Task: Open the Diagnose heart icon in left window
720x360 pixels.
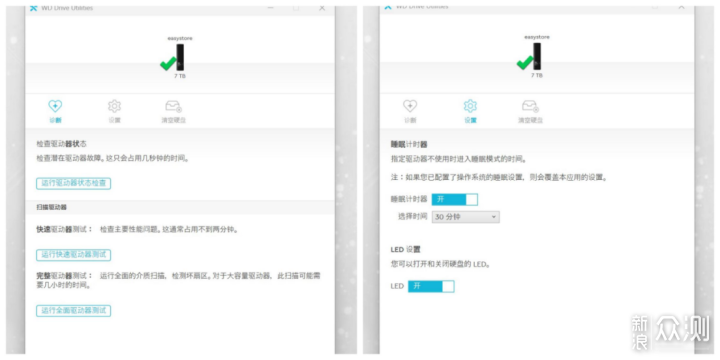Action: [x=55, y=107]
